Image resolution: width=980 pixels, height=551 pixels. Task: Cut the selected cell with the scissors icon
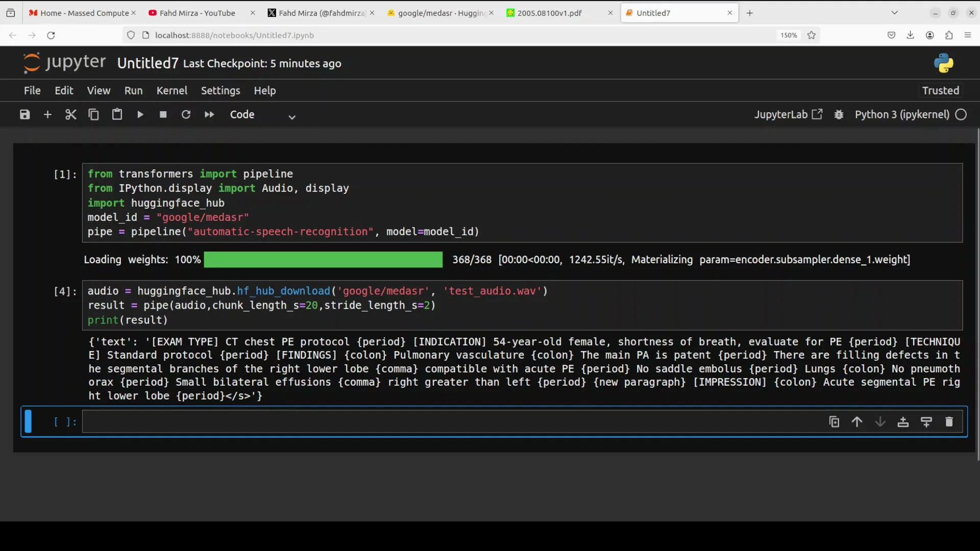70,115
